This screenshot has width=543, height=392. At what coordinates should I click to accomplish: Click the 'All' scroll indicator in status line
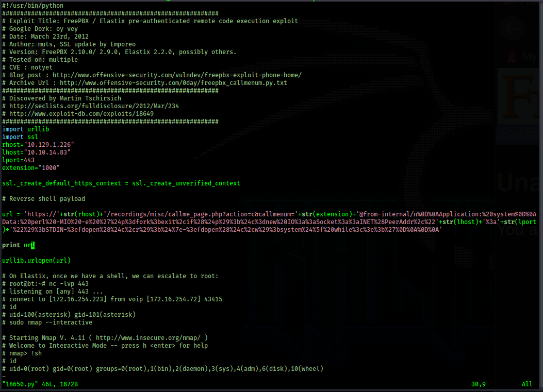[x=527, y=384]
